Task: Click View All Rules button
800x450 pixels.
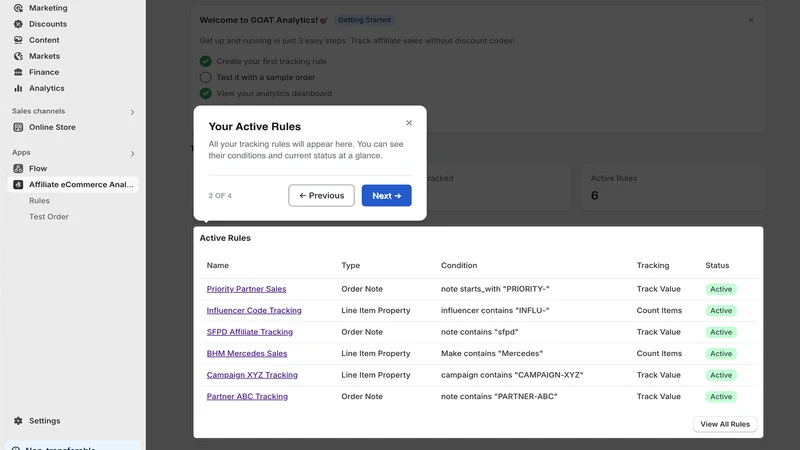Action: click(725, 424)
